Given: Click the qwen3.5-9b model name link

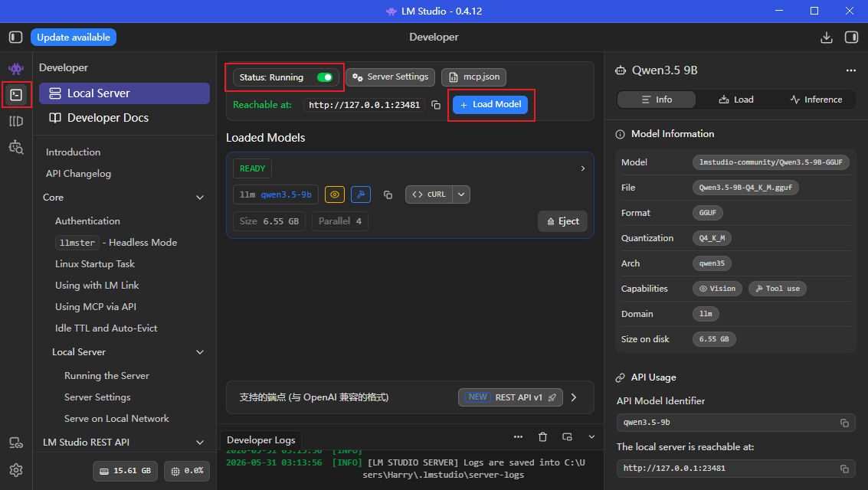Looking at the screenshot, I should 287,194.
